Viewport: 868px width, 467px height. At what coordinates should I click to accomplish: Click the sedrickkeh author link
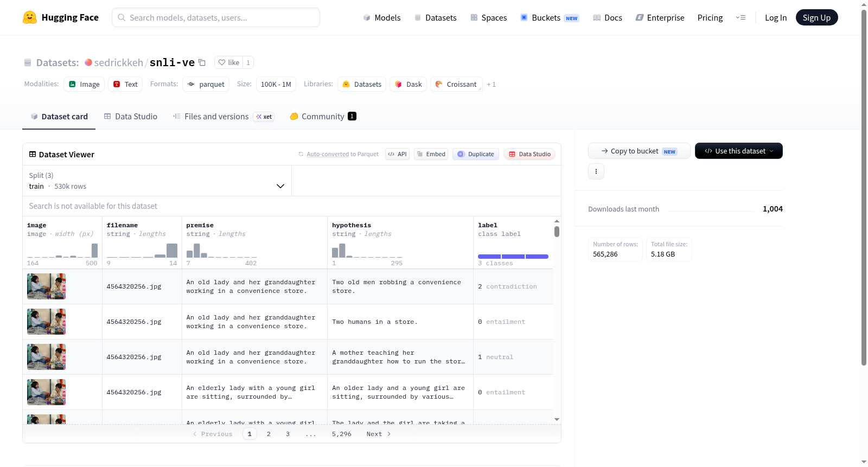point(118,62)
